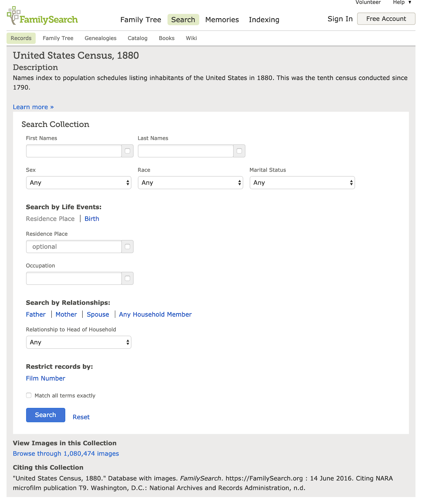Enable Match all terms exactly
The height and width of the screenshot is (504, 422).
coord(29,395)
